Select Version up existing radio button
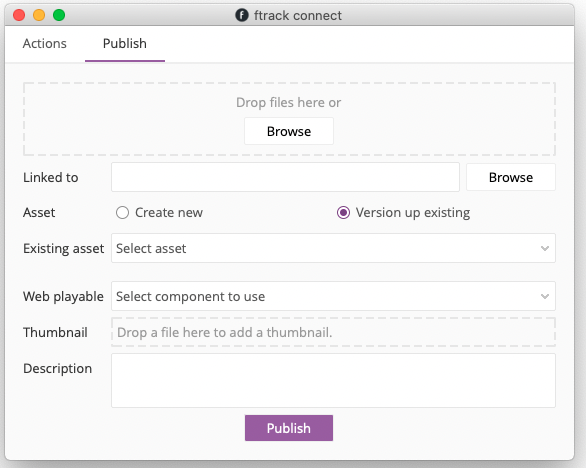586x468 pixels. [343, 213]
